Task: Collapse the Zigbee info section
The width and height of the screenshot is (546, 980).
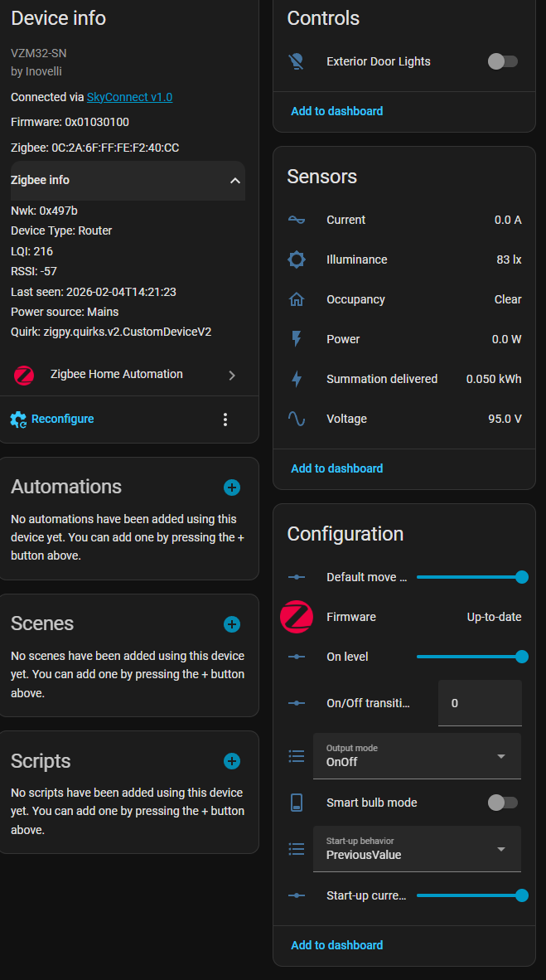Action: (x=235, y=181)
